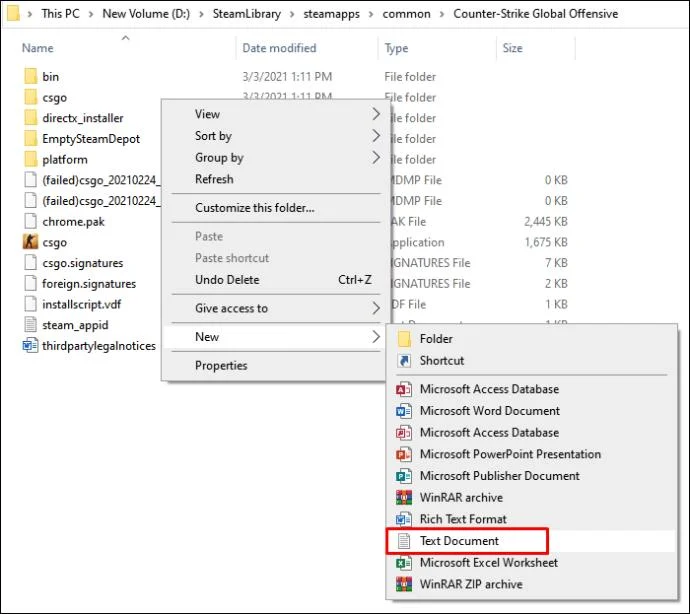Go to New Volume (D:) breadcrumb
The height and width of the screenshot is (614, 690).
click(x=146, y=14)
